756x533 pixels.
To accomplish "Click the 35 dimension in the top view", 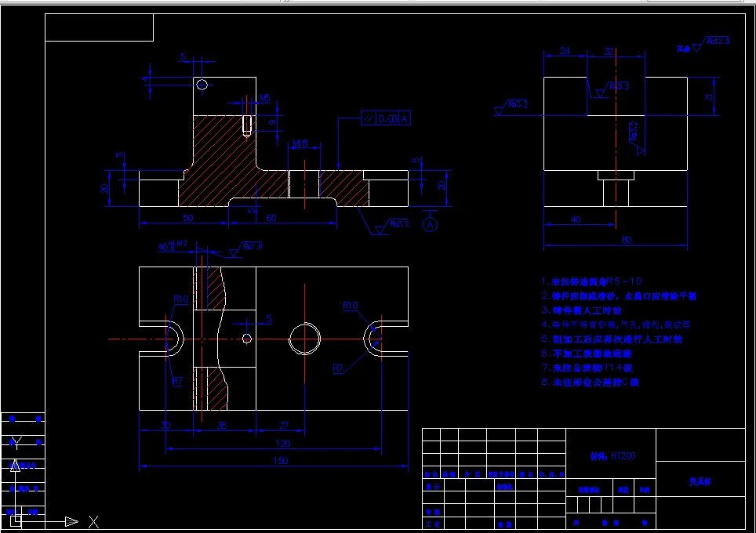I will [x=221, y=426].
